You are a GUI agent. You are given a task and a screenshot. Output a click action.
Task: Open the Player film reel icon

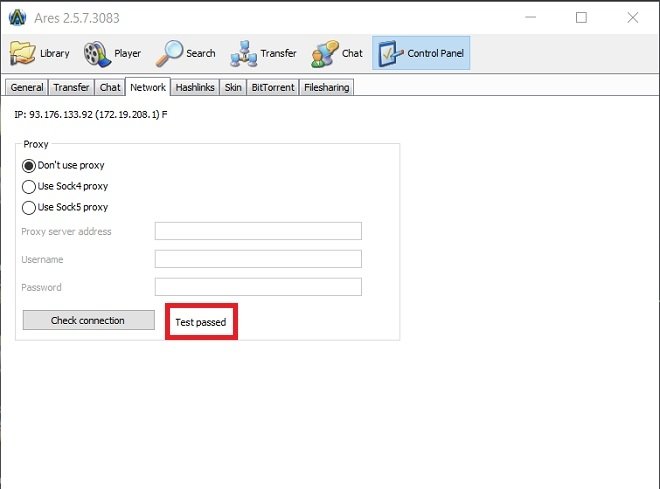point(97,53)
